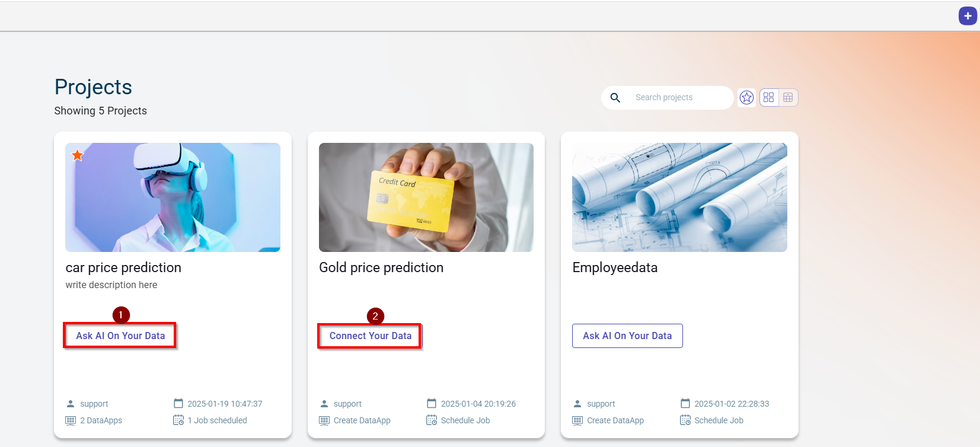
Task: Click Create DataApp icon on Gold project
Action: coord(324,420)
